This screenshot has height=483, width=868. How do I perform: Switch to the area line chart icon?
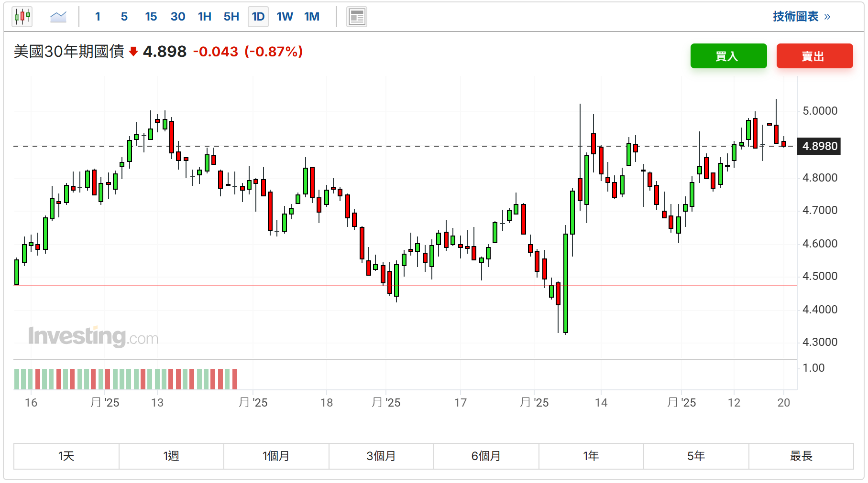[58, 17]
